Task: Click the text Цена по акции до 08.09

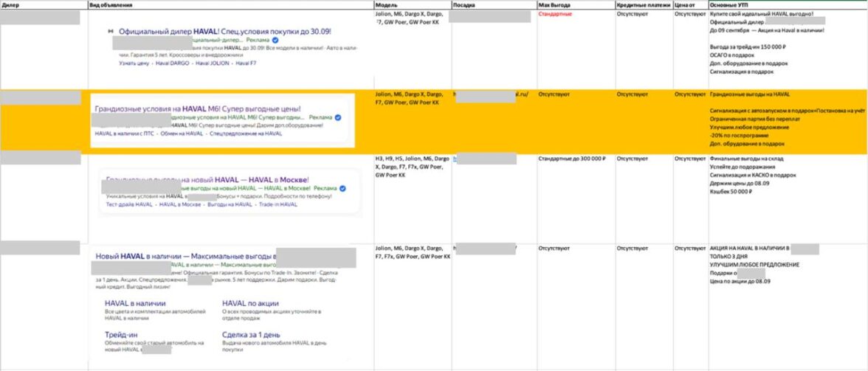Action: (x=740, y=282)
